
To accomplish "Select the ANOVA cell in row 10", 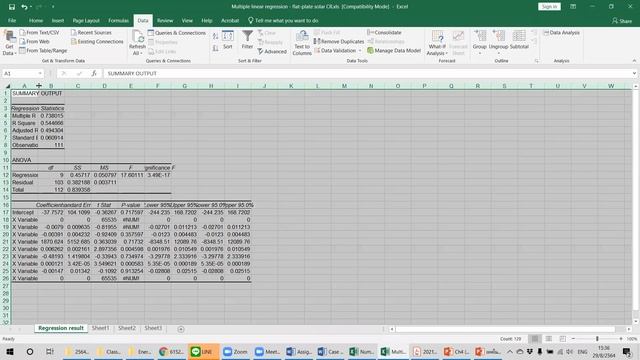I will click(x=24, y=160).
